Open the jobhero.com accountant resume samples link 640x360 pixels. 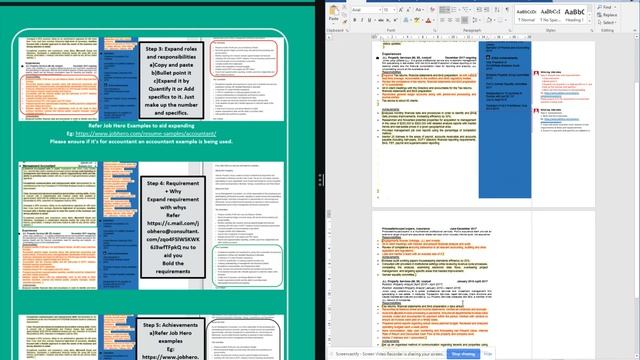click(x=145, y=133)
